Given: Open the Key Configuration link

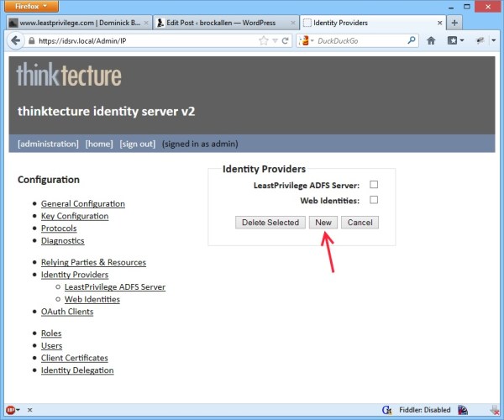Looking at the screenshot, I should click(75, 216).
